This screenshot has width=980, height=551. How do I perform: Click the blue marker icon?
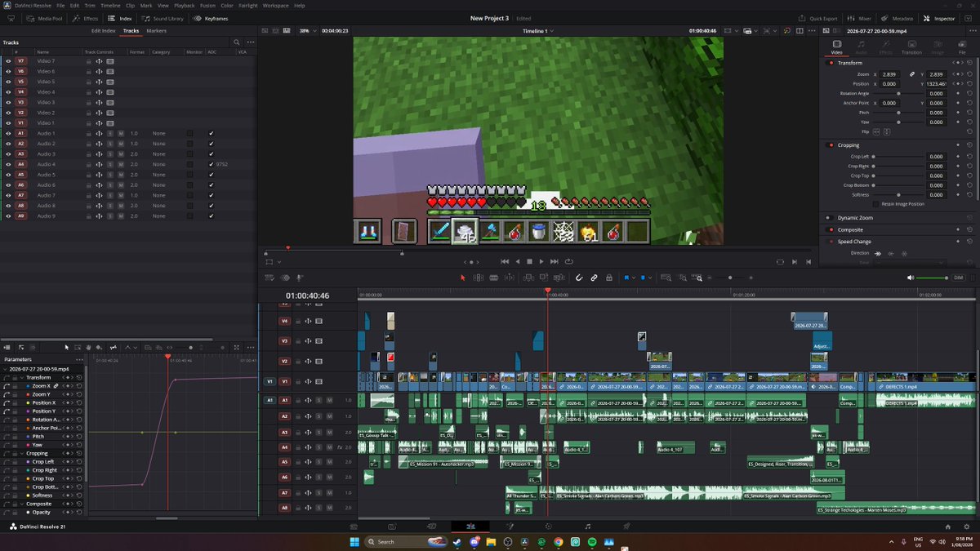[644, 278]
